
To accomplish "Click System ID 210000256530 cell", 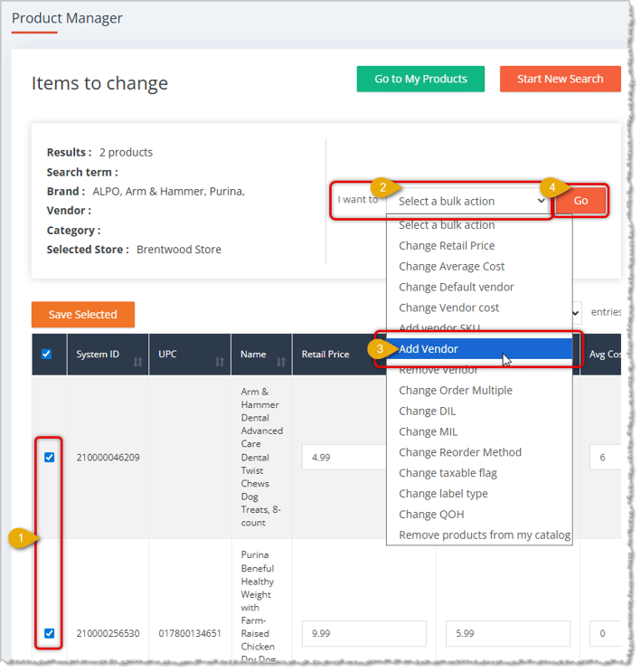I will pos(108,633).
